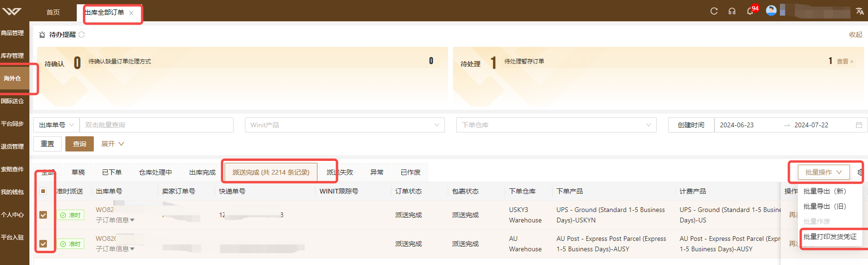Open the 下单仓库 dropdown
This screenshot has width=868, height=265.
556,125
